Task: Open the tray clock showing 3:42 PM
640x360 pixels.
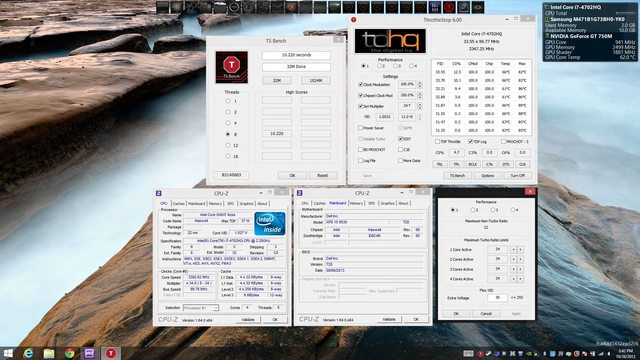Action: point(625,353)
